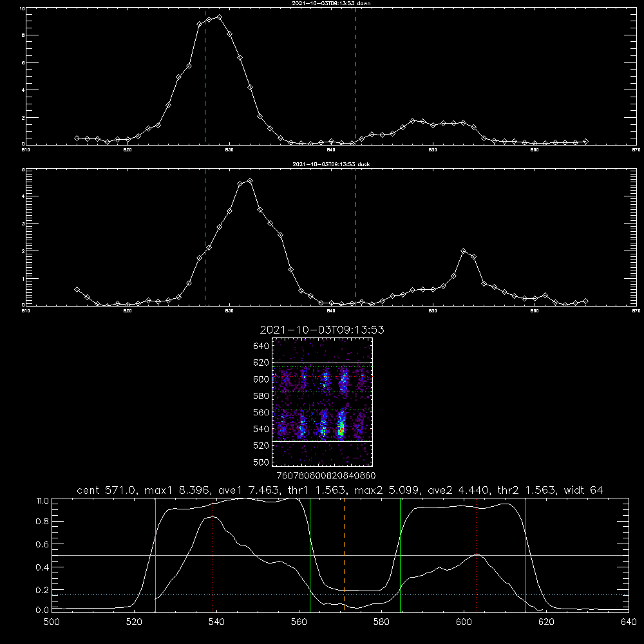This screenshot has height=644, width=644.
Task: Click the green vertical line near 563 in bottom plot
Action: (310, 555)
